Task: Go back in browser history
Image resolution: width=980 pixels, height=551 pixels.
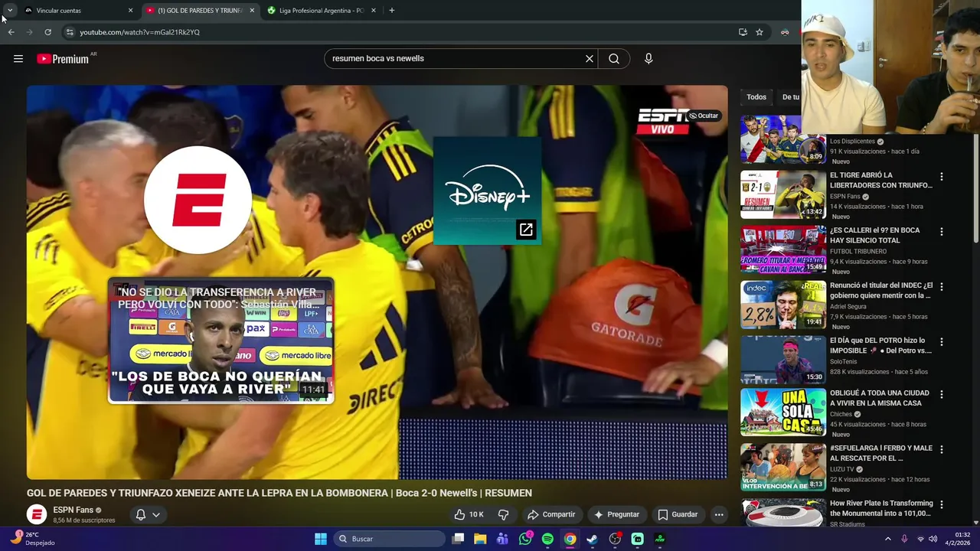Action: [11, 32]
